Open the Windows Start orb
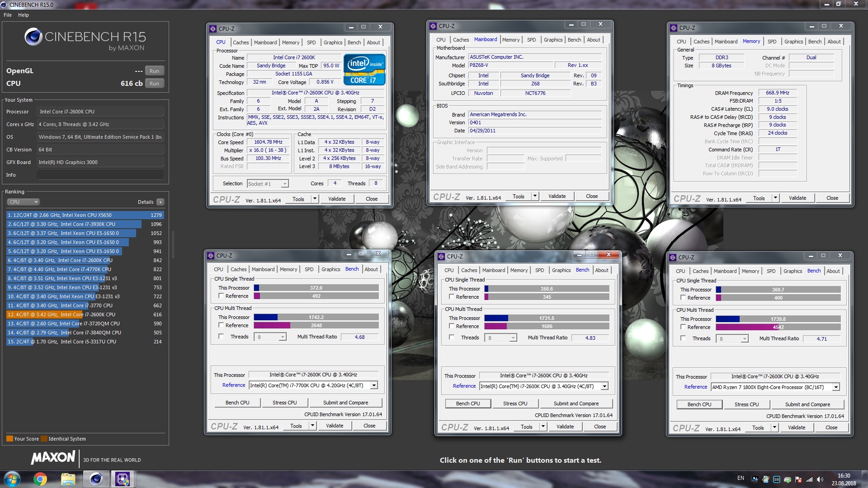 12,479
